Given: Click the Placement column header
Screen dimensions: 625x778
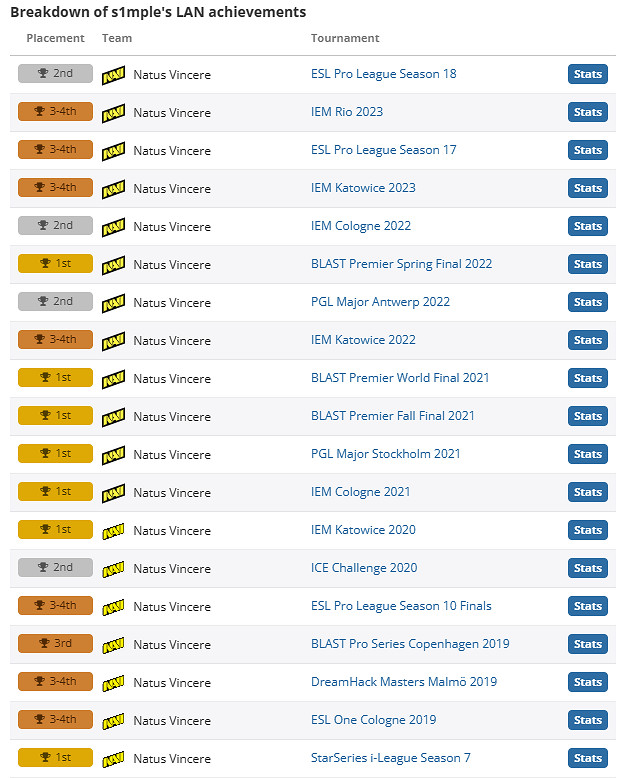Looking at the screenshot, I should [55, 38].
